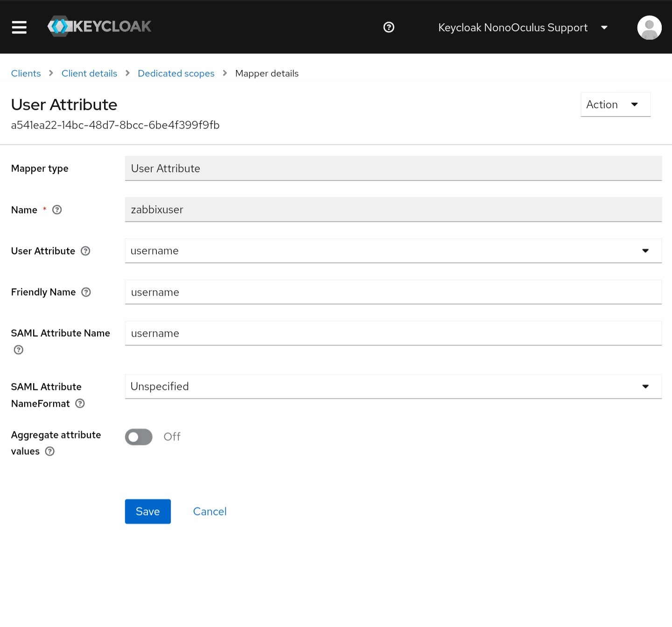
Task: Click the Save button
Action: 147,511
